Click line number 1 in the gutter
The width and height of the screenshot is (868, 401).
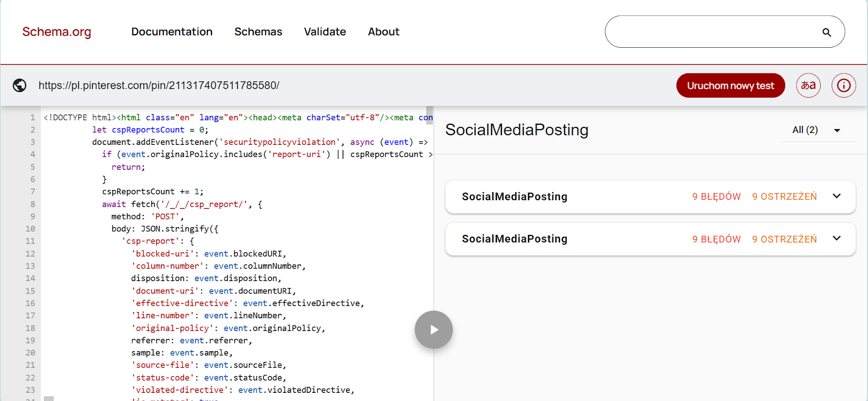pos(33,117)
